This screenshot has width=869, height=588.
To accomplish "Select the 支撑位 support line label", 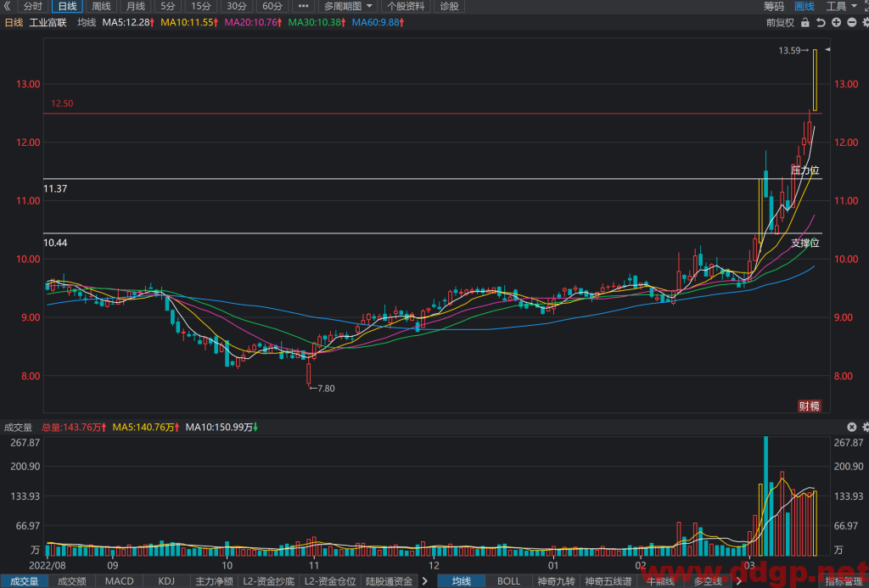I will [x=805, y=243].
